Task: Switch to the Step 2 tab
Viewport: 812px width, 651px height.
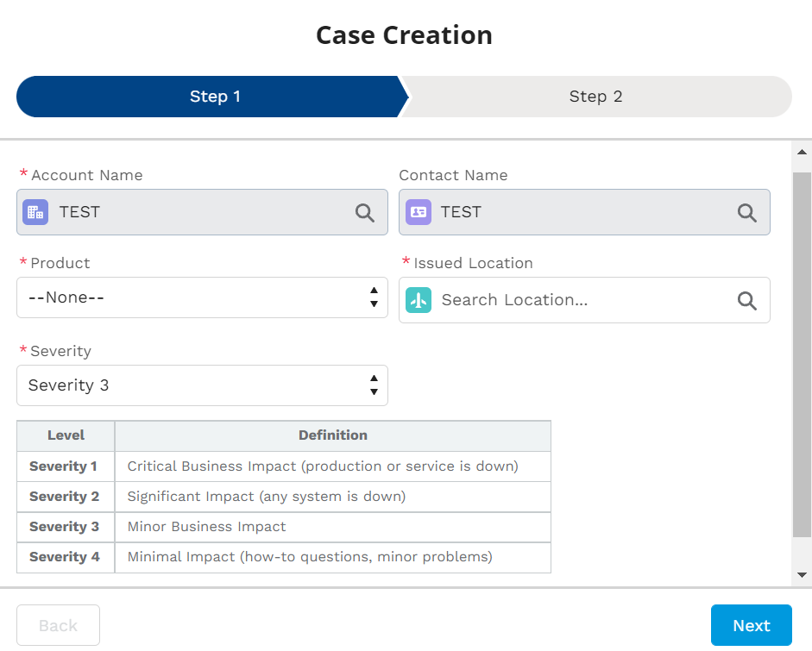Action: coord(595,97)
